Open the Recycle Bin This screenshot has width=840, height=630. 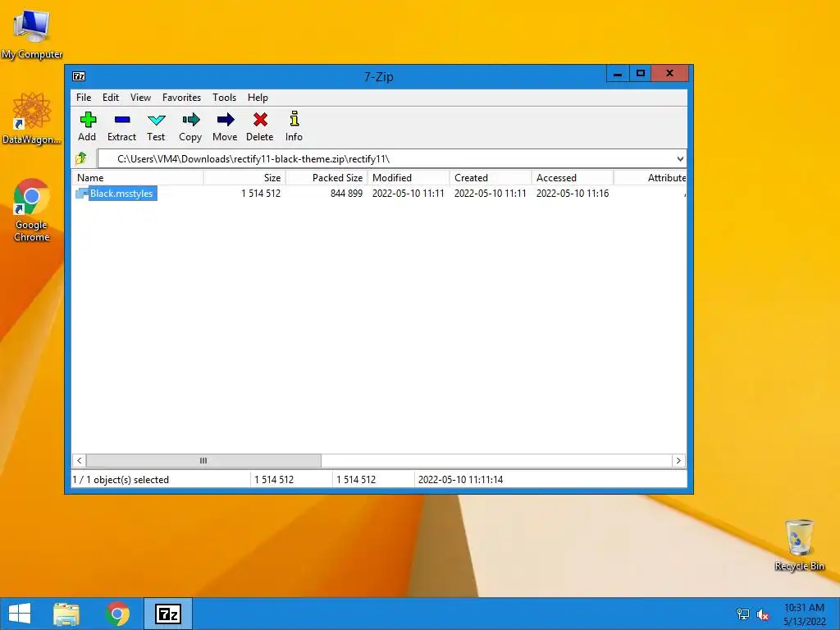[x=799, y=545]
